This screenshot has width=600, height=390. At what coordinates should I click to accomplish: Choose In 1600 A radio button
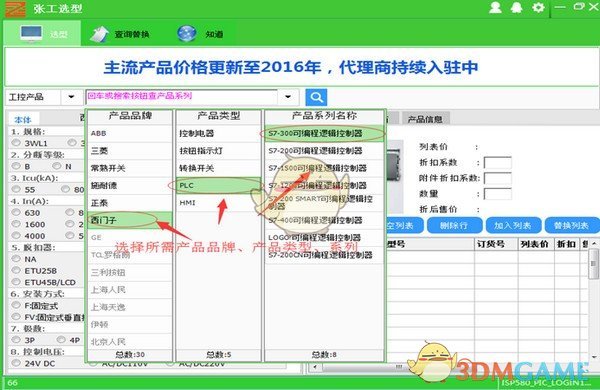click(x=16, y=224)
